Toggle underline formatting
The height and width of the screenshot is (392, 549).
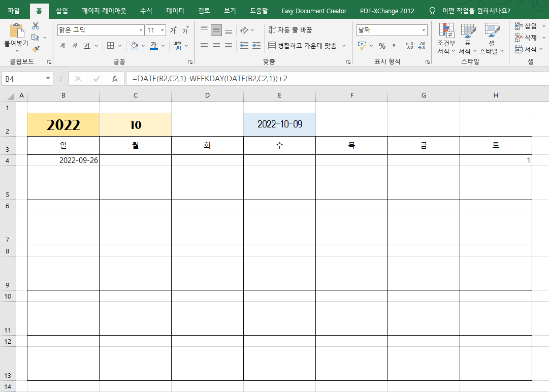pos(87,46)
